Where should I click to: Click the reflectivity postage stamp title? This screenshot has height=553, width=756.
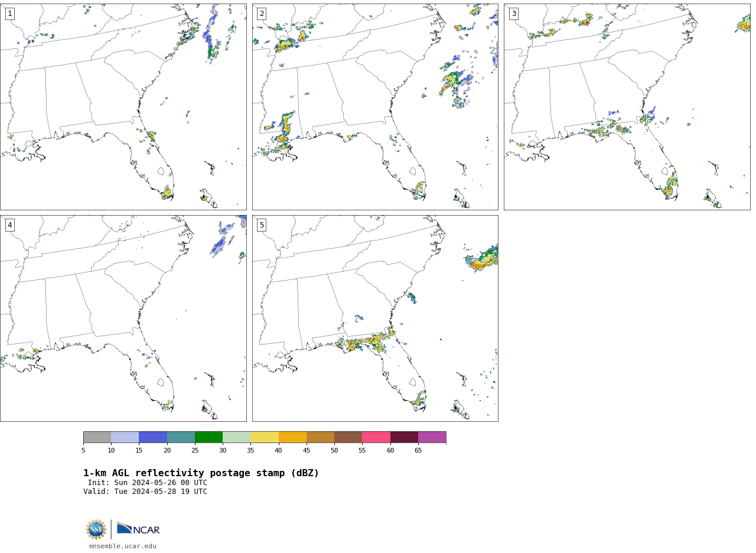[x=201, y=473]
